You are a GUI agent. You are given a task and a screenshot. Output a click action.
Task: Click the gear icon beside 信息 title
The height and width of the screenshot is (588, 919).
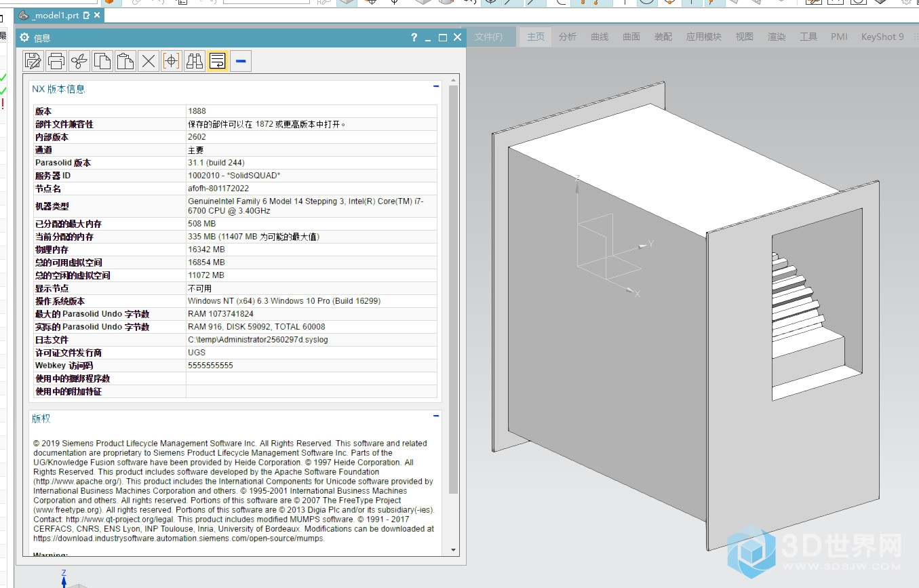24,37
